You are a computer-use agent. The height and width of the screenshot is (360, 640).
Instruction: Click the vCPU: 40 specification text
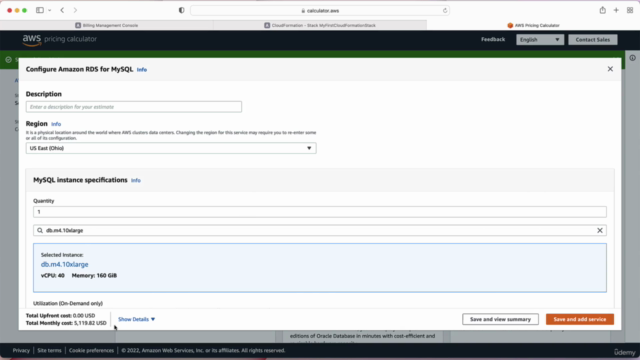pyautogui.click(x=53, y=276)
